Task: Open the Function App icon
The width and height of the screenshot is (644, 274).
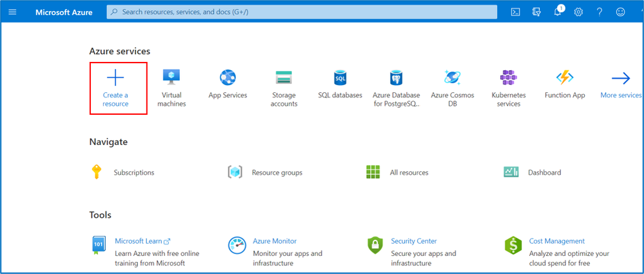Action: click(x=565, y=77)
